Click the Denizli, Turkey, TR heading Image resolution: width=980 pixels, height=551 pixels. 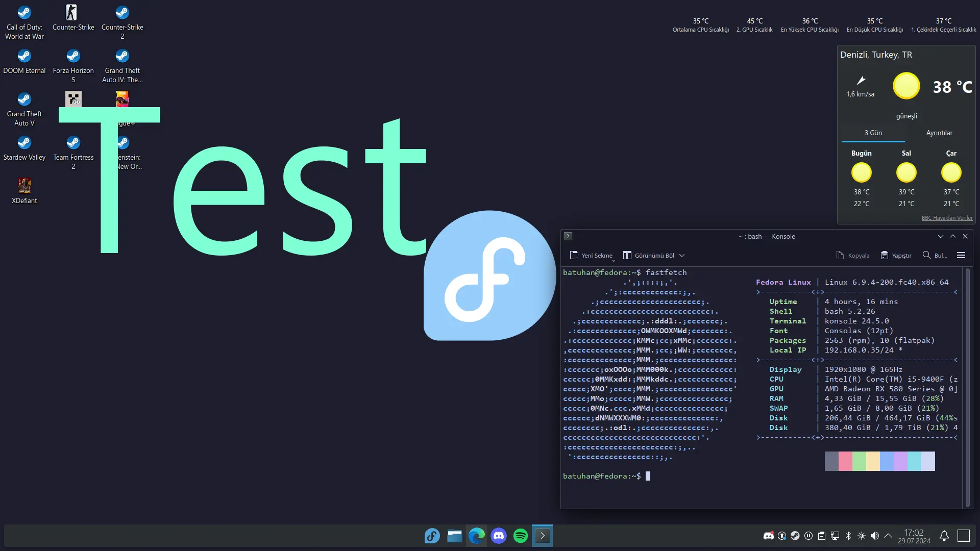876,55
